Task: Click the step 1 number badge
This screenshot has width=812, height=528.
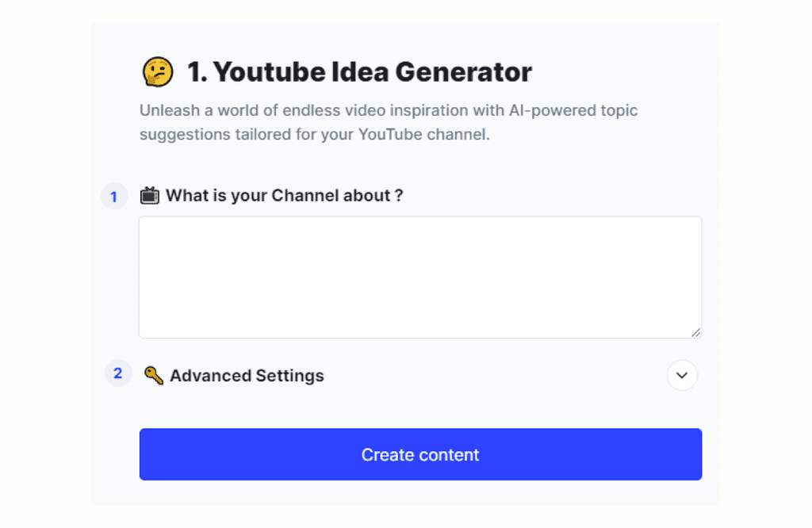Action: (x=114, y=196)
